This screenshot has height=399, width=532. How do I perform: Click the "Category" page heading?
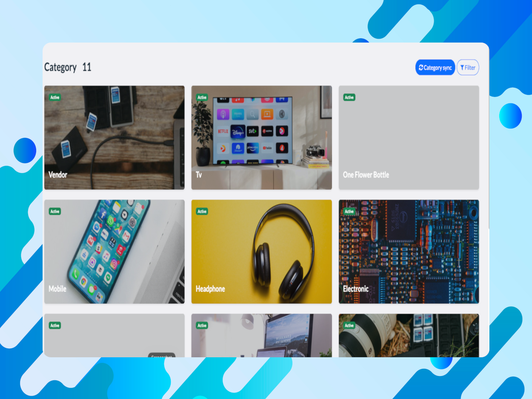click(60, 67)
